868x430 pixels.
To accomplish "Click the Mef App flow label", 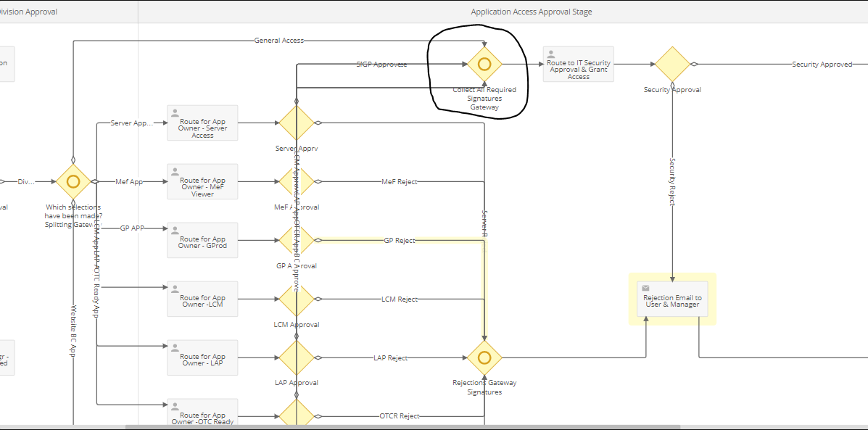I will (129, 181).
